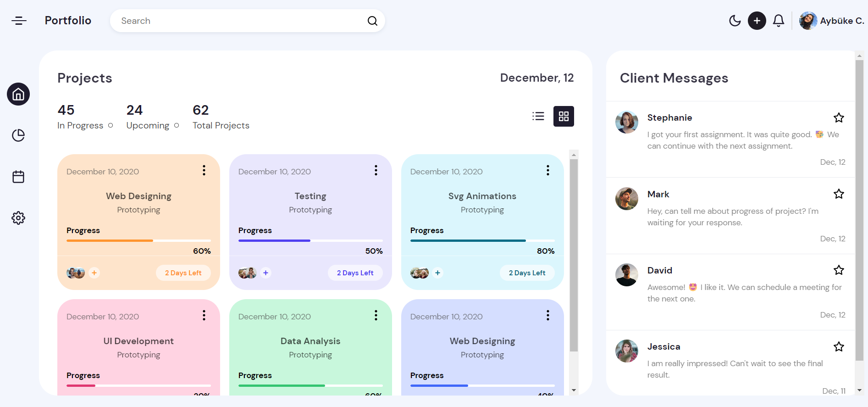Open more options on UI Development card
868x407 pixels.
(204, 315)
